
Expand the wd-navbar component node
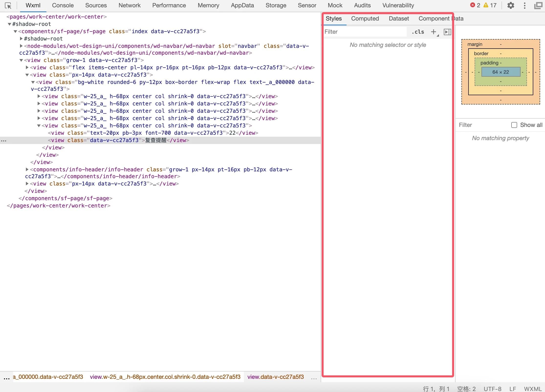point(21,46)
